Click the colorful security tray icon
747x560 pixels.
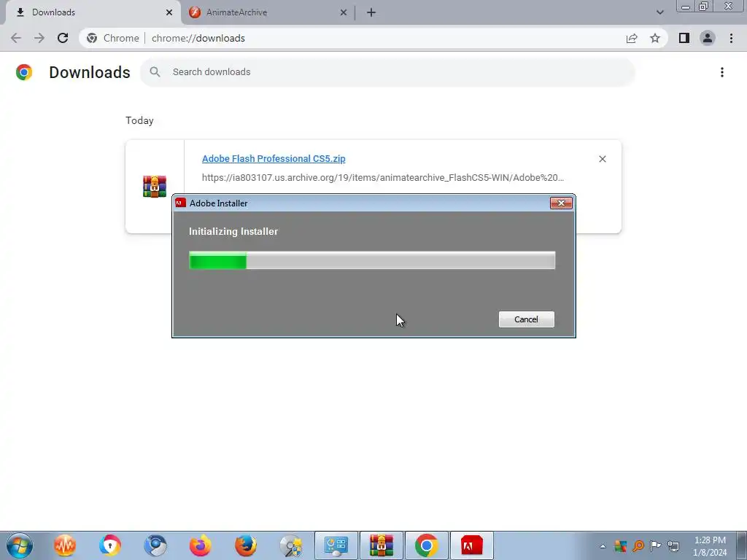tap(620, 546)
